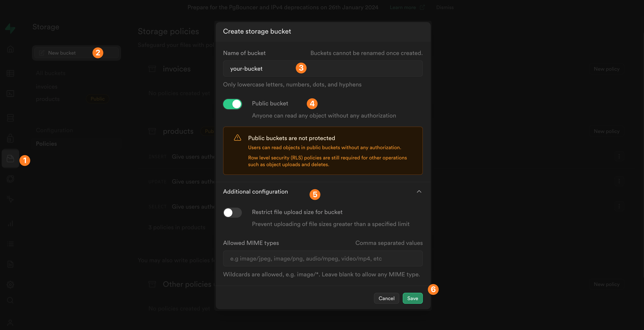Screen dimensions: 644x330
Task: Open Project Settings via the gear icon
Action: (10, 284)
